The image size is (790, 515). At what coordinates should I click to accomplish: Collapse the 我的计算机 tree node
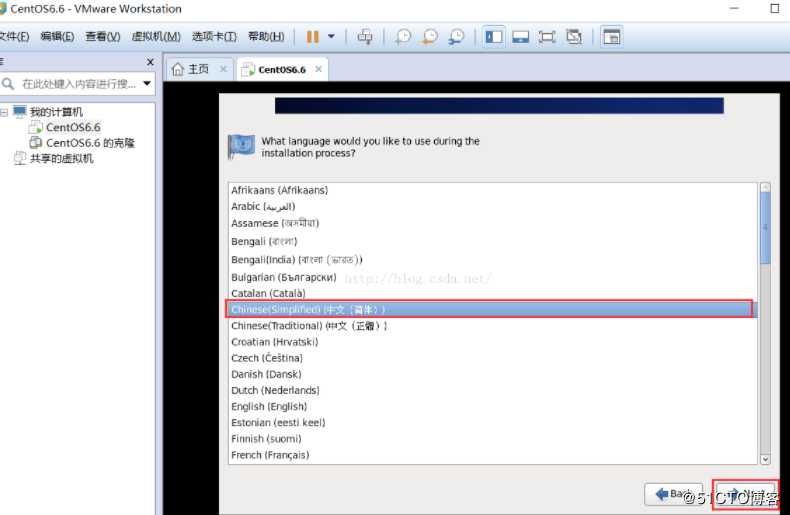(4, 112)
